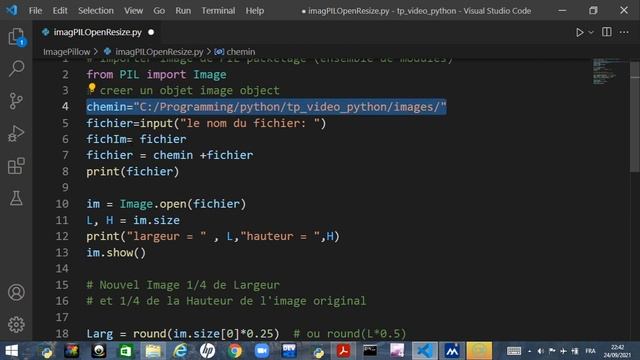The image size is (640, 360).
Task: Open the File menu
Action: pos(36,11)
